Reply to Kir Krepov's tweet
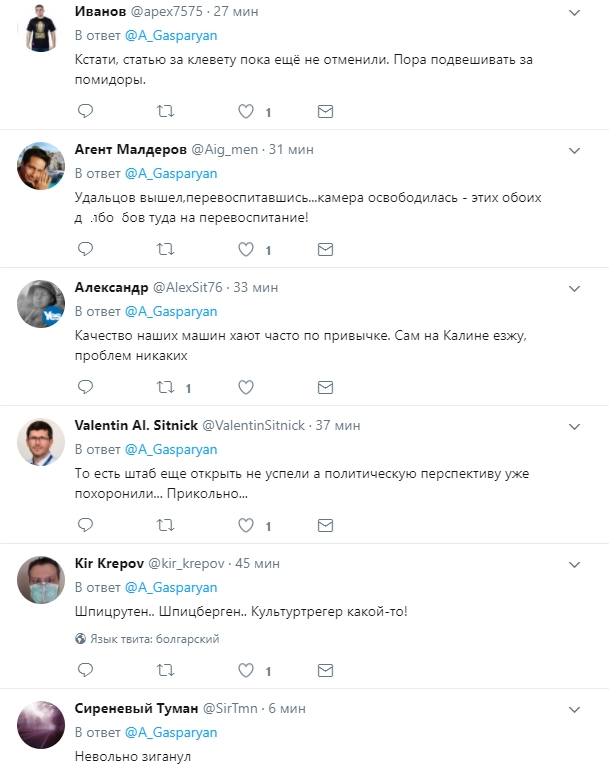 (85, 670)
